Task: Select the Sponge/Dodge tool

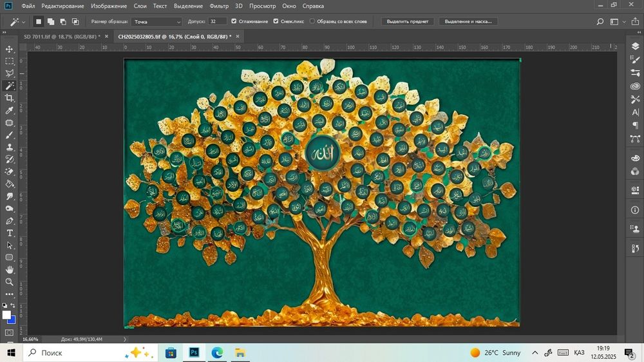Action: click(x=9, y=208)
